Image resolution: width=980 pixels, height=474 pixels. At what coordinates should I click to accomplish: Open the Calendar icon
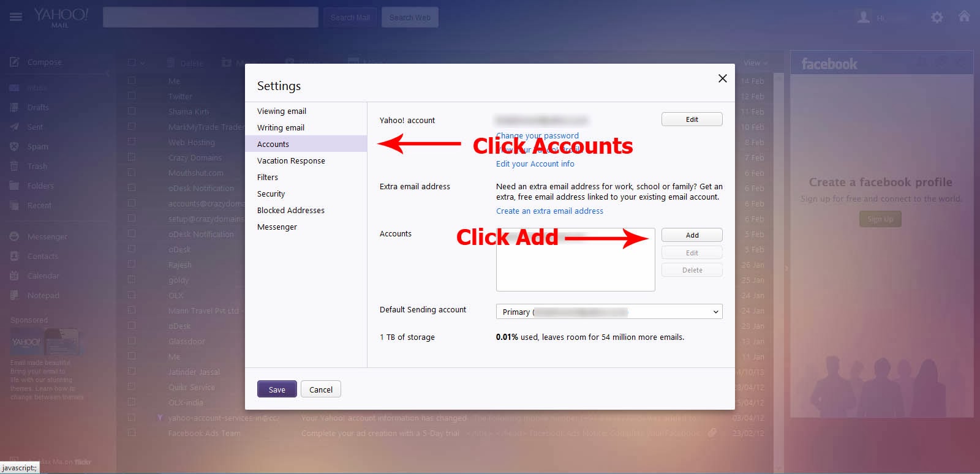coord(14,276)
